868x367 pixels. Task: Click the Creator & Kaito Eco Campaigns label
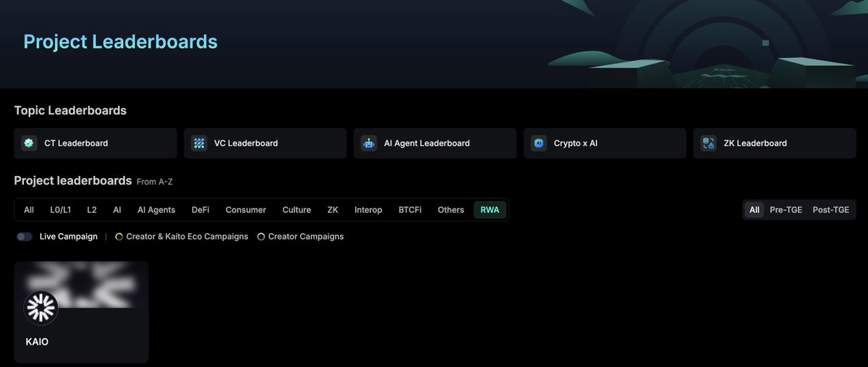(187, 237)
